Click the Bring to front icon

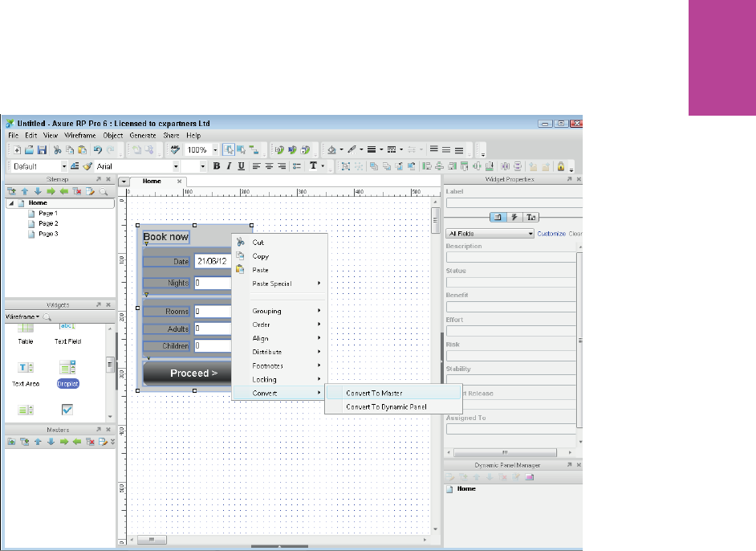[x=374, y=166]
